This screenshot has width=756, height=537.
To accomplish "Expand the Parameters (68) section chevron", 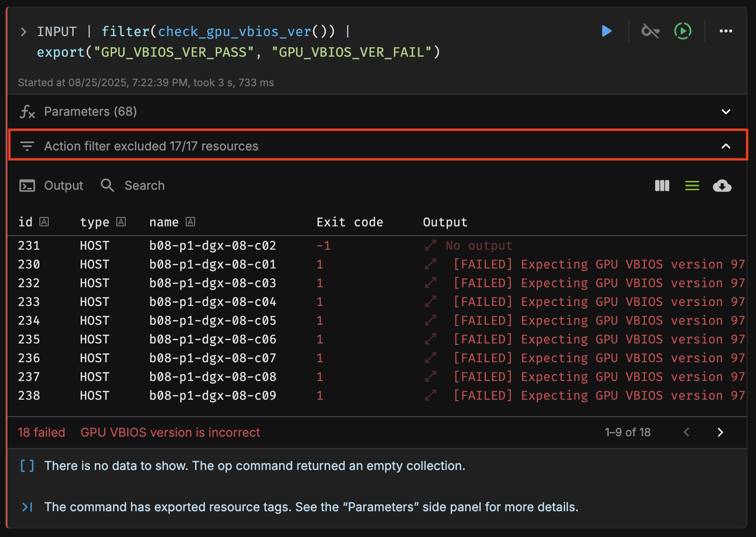I will (x=726, y=112).
